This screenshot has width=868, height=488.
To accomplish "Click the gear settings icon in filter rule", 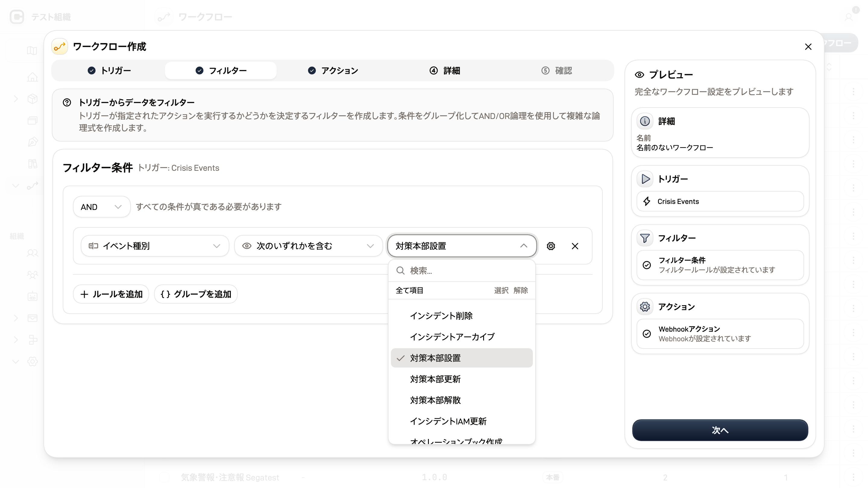I will [551, 246].
